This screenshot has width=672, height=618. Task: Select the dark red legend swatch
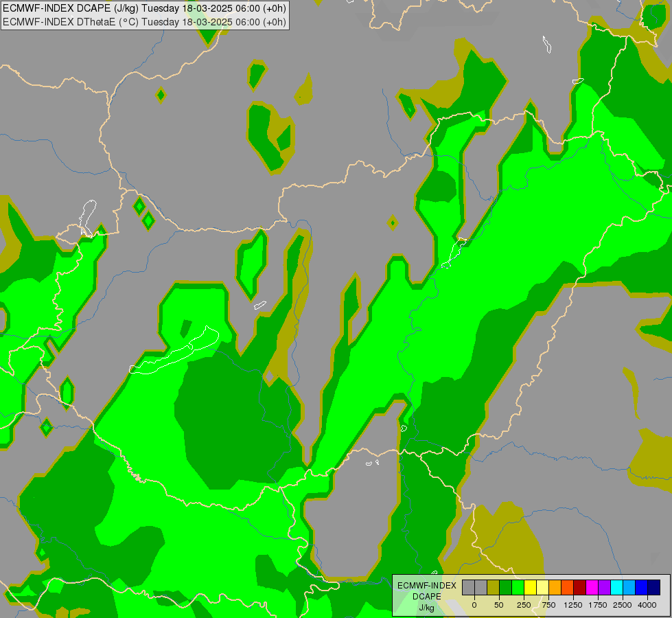(x=579, y=588)
